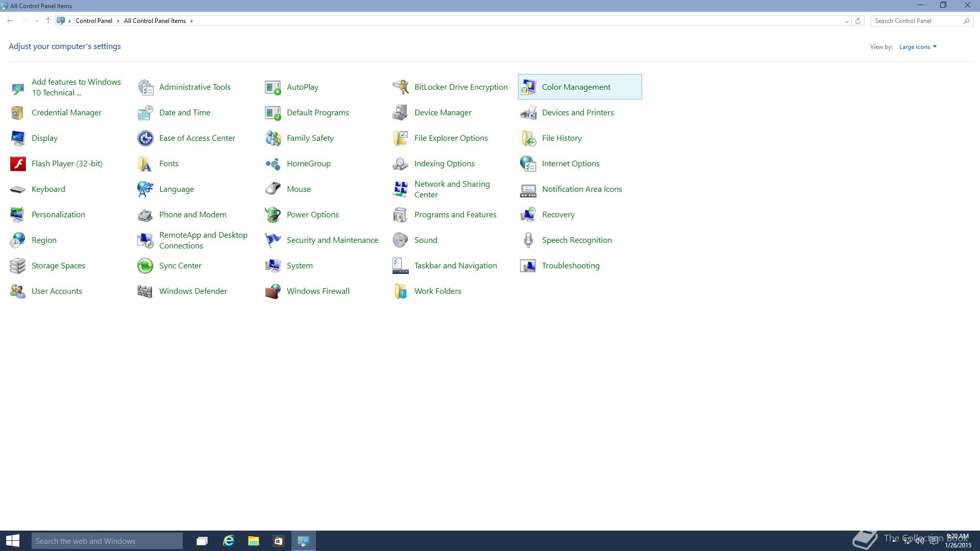The image size is (980, 551).
Task: Open the recent locations dropdown arrow
Action: click(37, 21)
